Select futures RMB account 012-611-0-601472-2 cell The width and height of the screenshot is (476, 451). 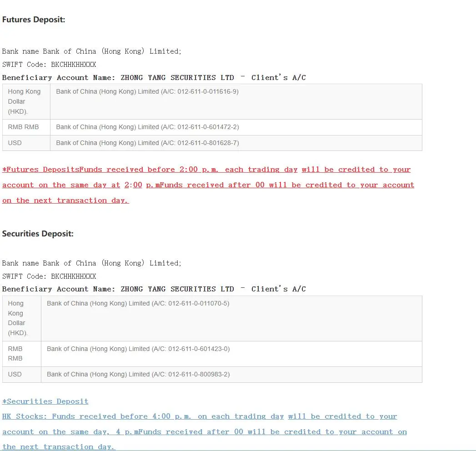point(236,127)
